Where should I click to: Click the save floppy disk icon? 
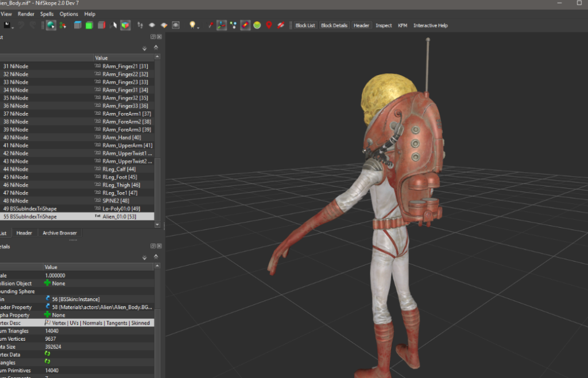(7, 25)
